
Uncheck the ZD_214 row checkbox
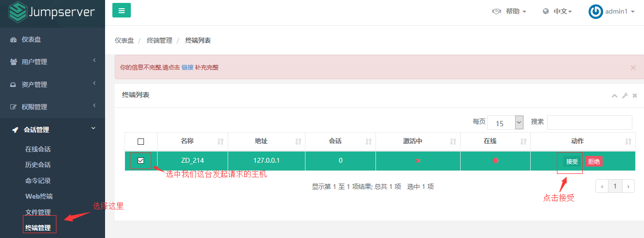click(x=141, y=161)
